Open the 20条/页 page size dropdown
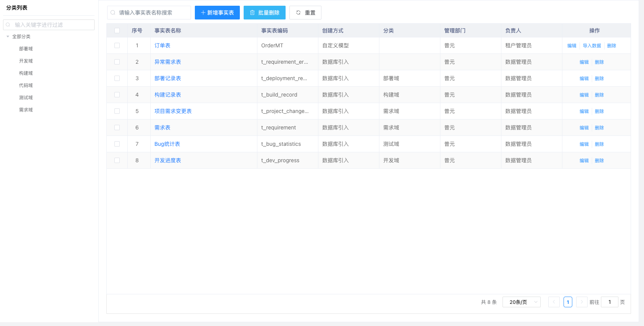 pos(521,302)
